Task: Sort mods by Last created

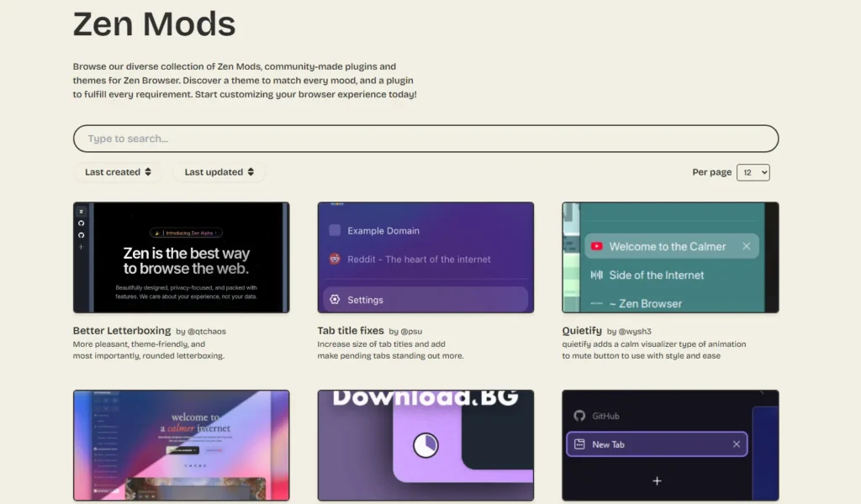Action: (118, 172)
